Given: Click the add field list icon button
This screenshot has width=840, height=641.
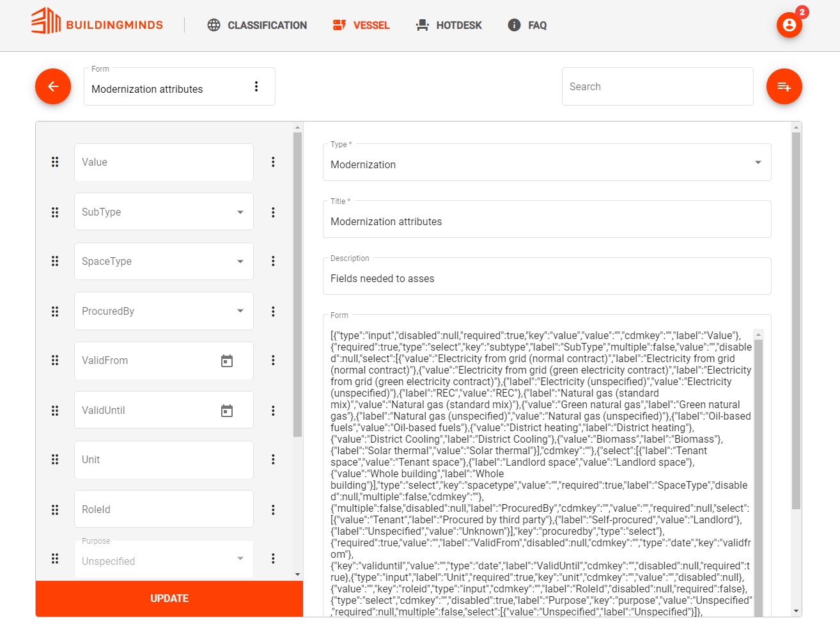Looking at the screenshot, I should pos(784,86).
